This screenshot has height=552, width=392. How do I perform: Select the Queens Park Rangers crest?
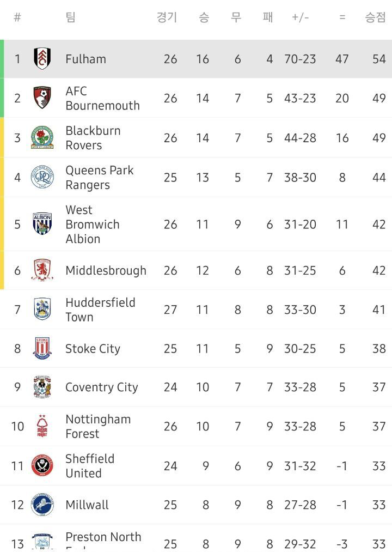pos(42,177)
